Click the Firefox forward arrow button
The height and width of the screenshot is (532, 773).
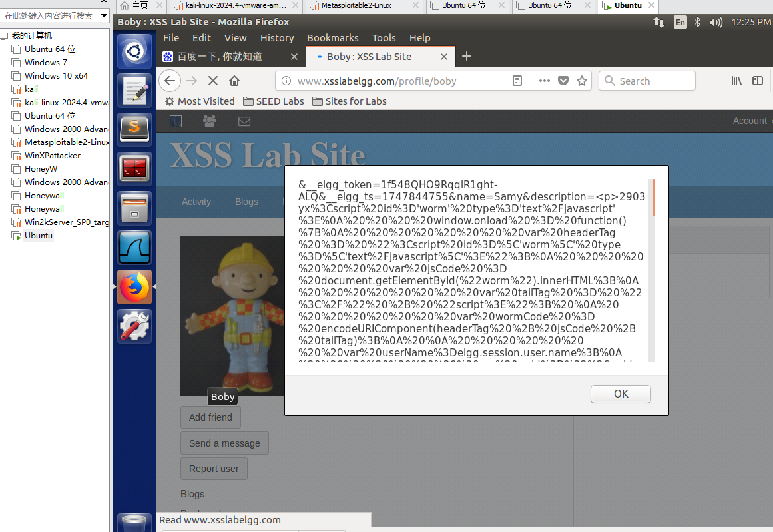coord(192,81)
